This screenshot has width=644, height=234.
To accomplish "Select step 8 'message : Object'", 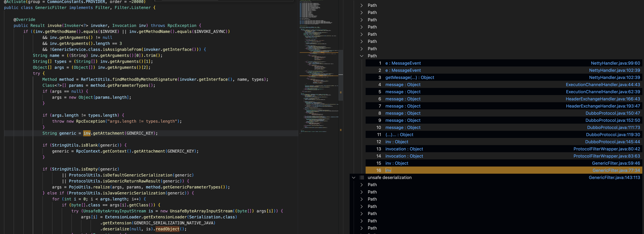I will pos(403,113).
